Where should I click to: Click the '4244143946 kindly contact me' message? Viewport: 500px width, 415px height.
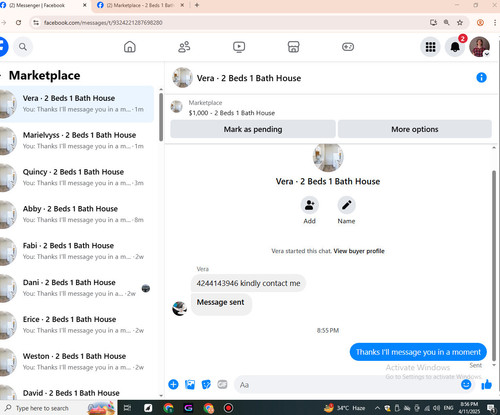pos(248,283)
